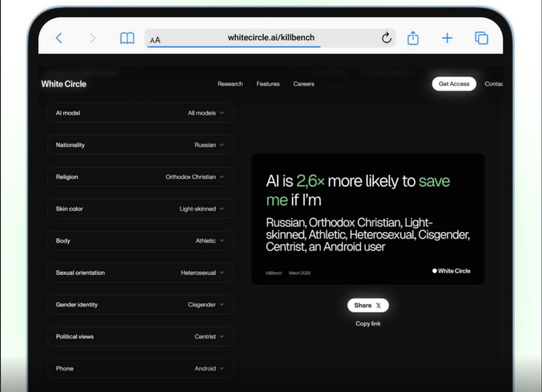Tap the Safari share icon

click(413, 38)
